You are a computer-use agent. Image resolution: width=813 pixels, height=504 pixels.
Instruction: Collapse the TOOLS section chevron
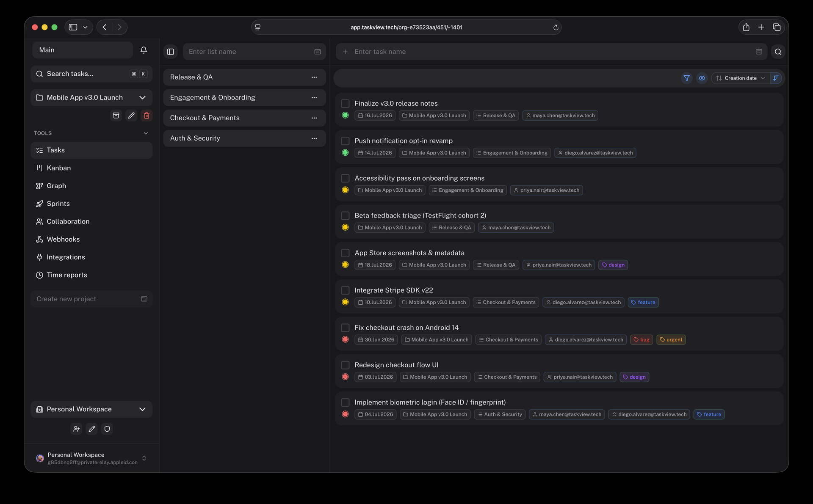point(146,133)
